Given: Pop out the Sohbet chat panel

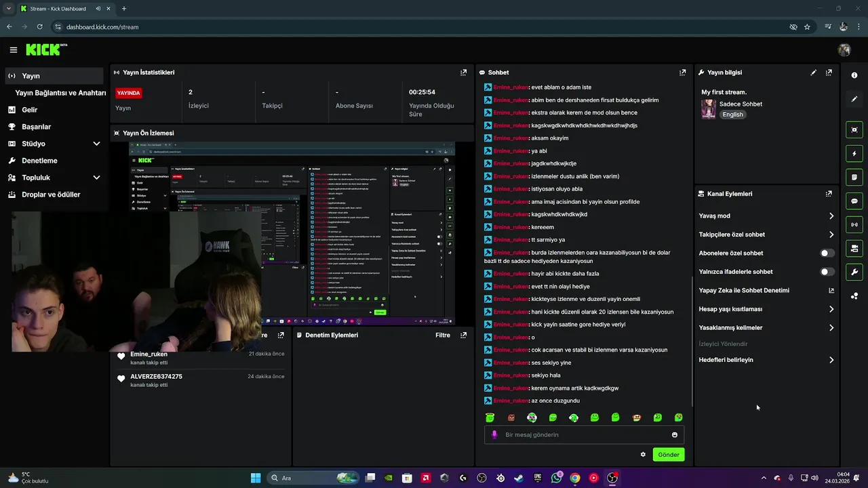Looking at the screenshot, I should (x=682, y=73).
